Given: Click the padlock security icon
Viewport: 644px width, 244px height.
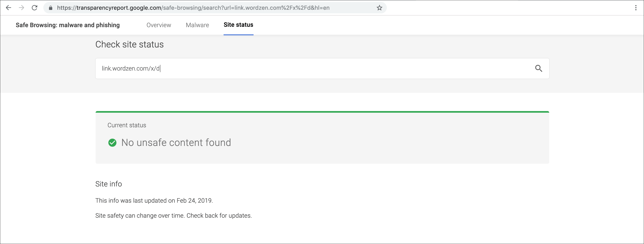Looking at the screenshot, I should [50, 8].
